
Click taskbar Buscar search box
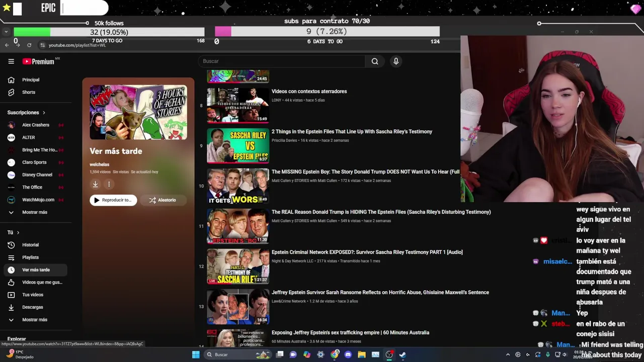[x=238, y=354]
